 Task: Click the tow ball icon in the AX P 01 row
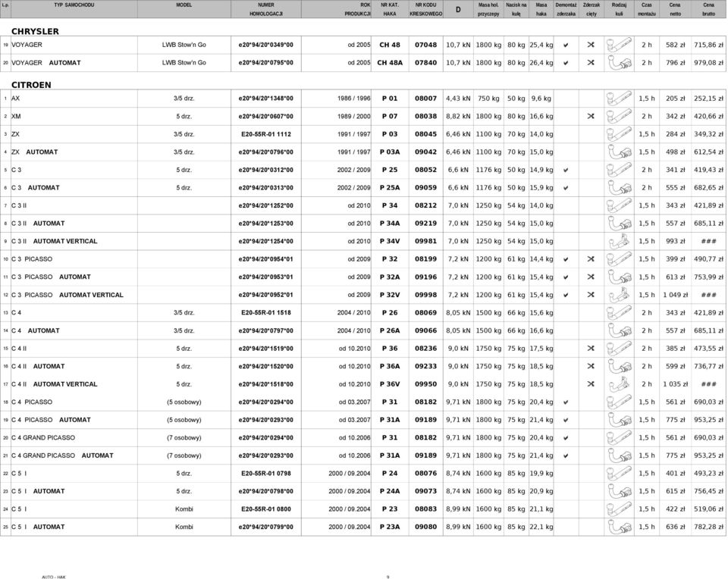[619, 99]
